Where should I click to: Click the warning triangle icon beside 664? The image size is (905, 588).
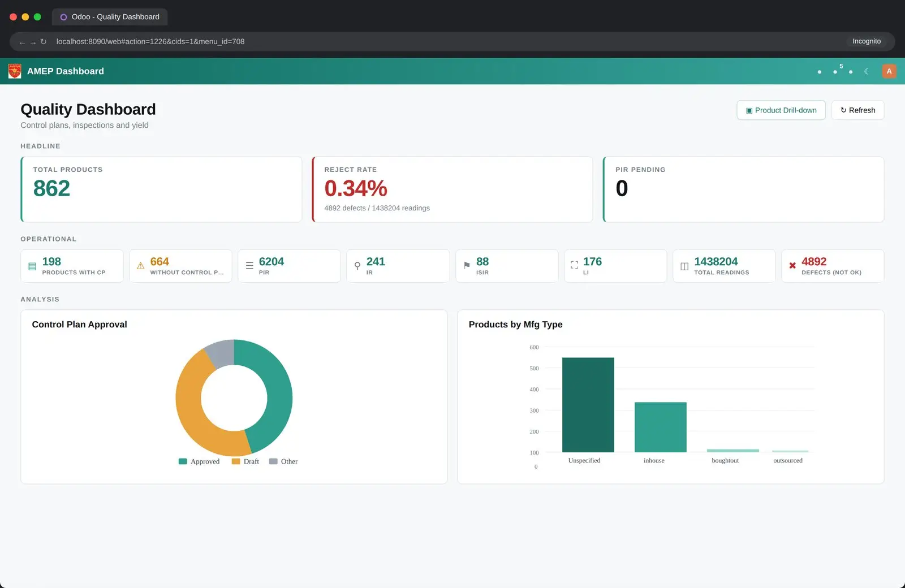click(140, 266)
